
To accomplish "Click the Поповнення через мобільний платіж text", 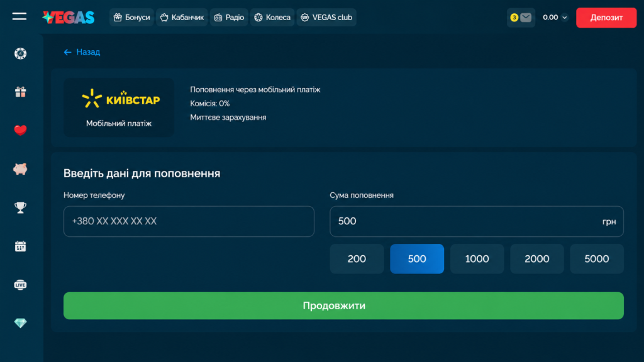I will (255, 89).
